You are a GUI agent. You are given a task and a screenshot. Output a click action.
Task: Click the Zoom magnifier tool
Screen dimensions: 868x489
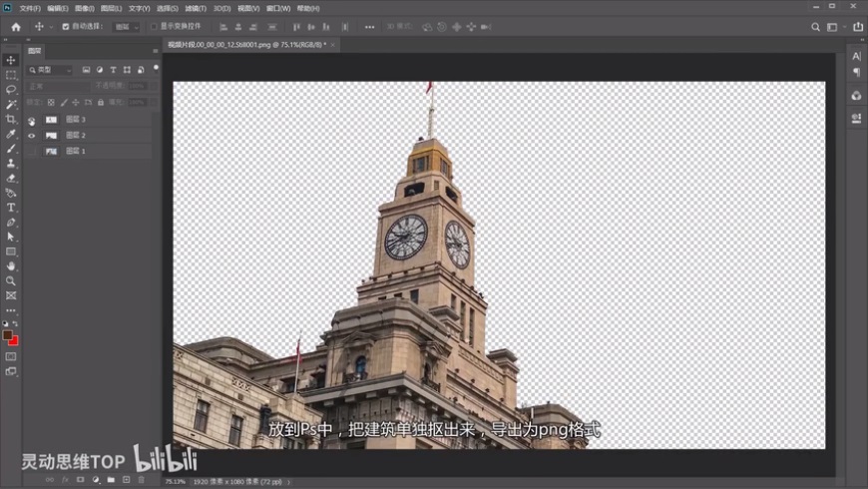[11, 280]
